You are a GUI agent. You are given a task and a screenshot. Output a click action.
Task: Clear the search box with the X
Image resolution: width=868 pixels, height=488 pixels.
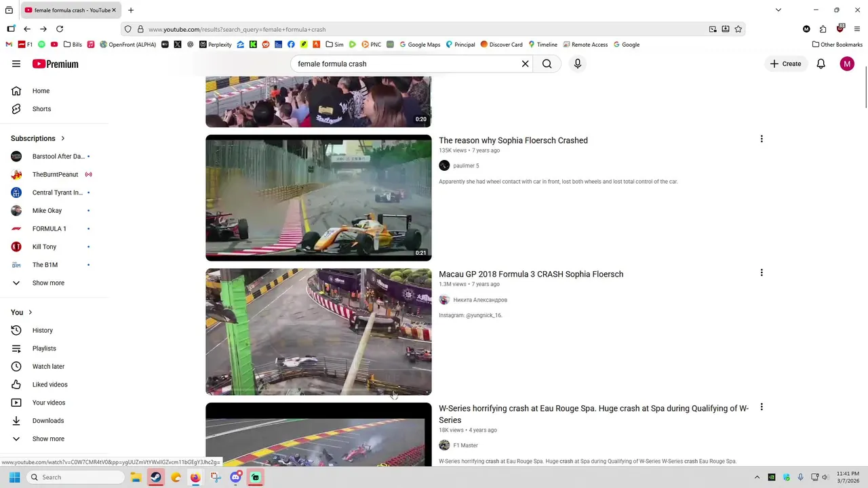[525, 64]
